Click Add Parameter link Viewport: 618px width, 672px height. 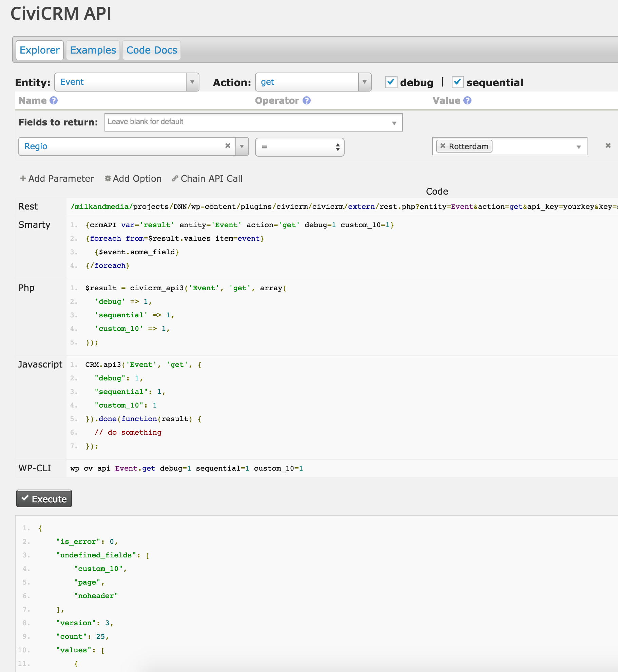coord(57,179)
